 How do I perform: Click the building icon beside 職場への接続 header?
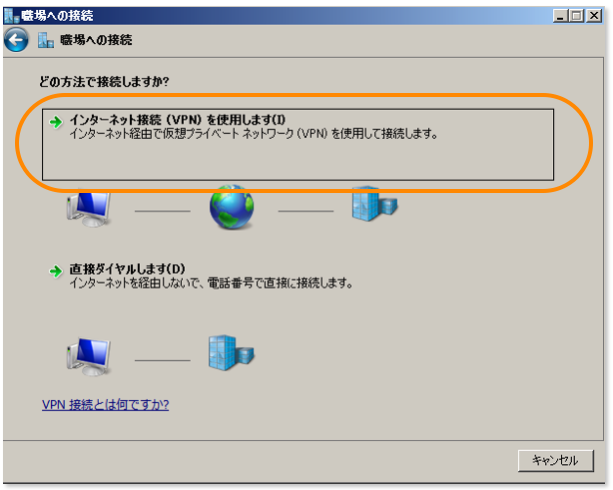46,40
